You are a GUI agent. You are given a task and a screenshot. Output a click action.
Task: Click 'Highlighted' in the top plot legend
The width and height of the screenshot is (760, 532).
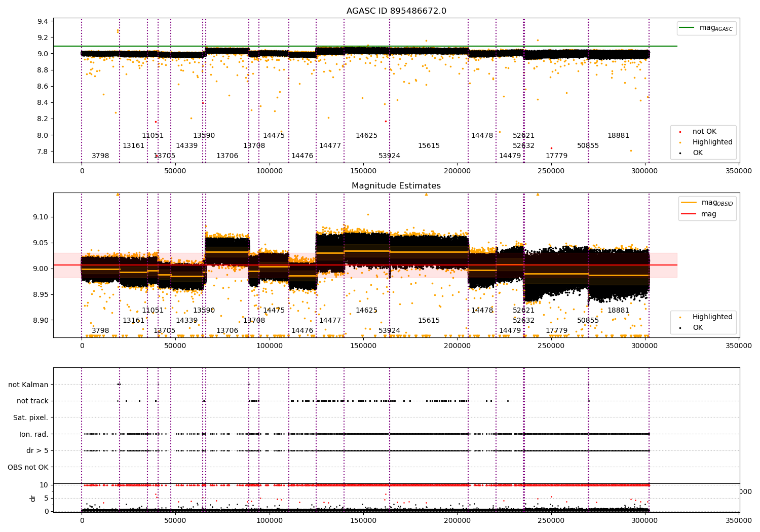[x=705, y=142]
